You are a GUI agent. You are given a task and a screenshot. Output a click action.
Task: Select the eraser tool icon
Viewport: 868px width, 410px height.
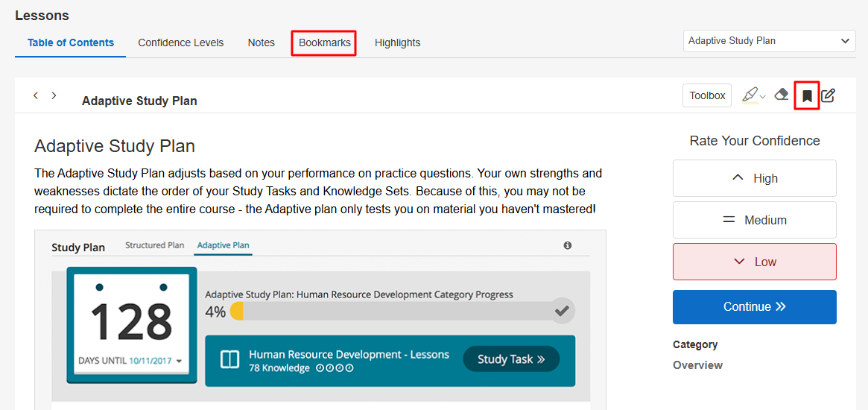(781, 95)
